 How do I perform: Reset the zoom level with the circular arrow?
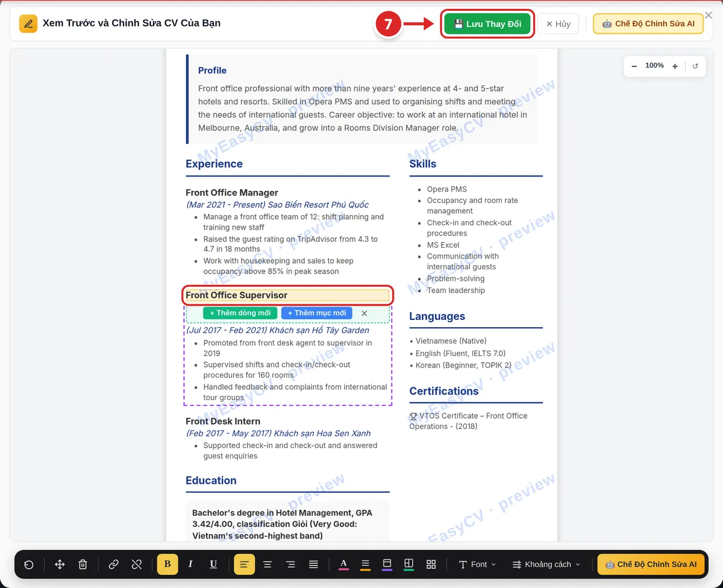pyautogui.click(x=695, y=66)
